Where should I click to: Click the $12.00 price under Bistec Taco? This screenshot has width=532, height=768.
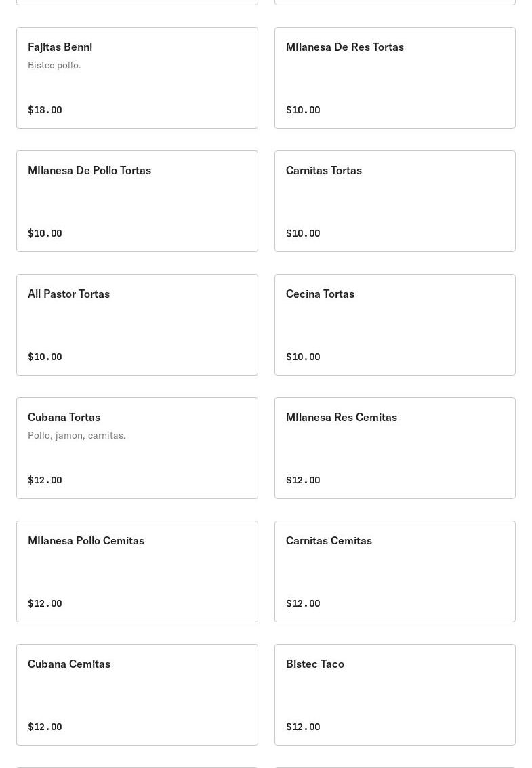[x=303, y=727]
